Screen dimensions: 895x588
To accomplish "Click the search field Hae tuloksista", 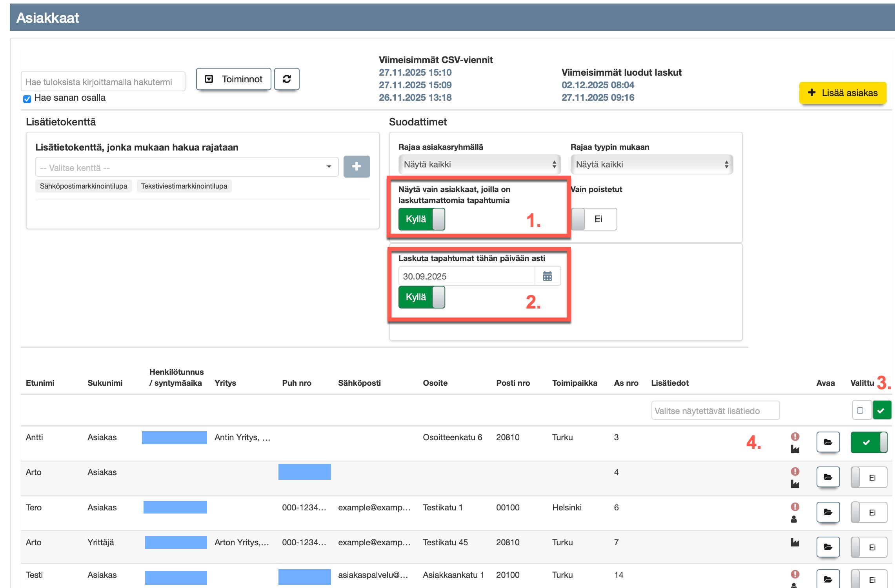I will click(103, 82).
